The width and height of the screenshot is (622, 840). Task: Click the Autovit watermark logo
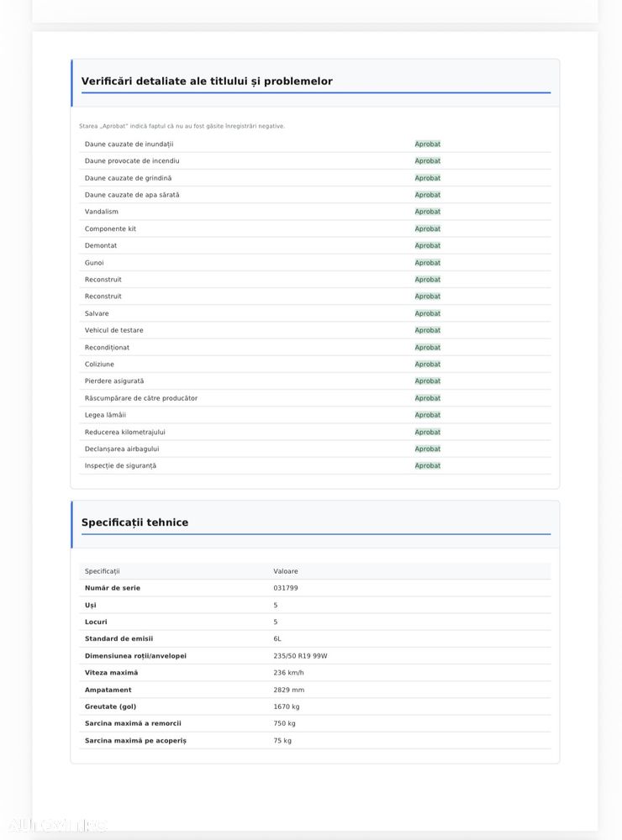point(56,825)
